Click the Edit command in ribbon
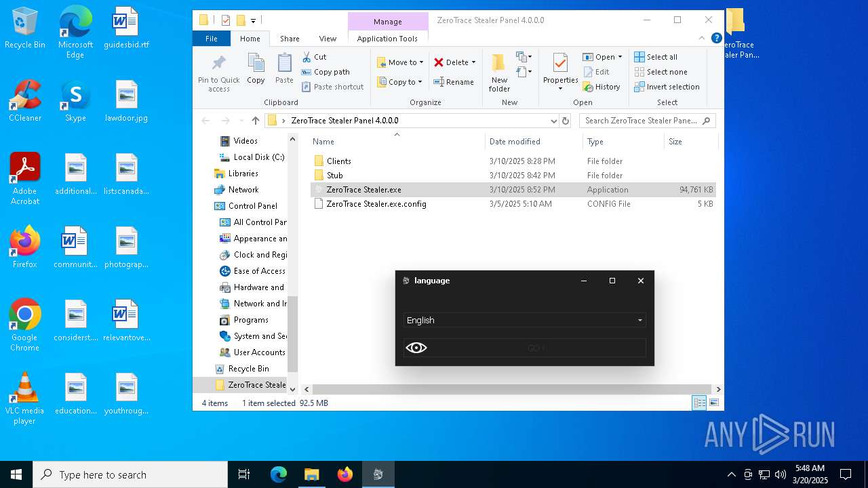Image resolution: width=868 pixels, height=488 pixels. coord(596,72)
